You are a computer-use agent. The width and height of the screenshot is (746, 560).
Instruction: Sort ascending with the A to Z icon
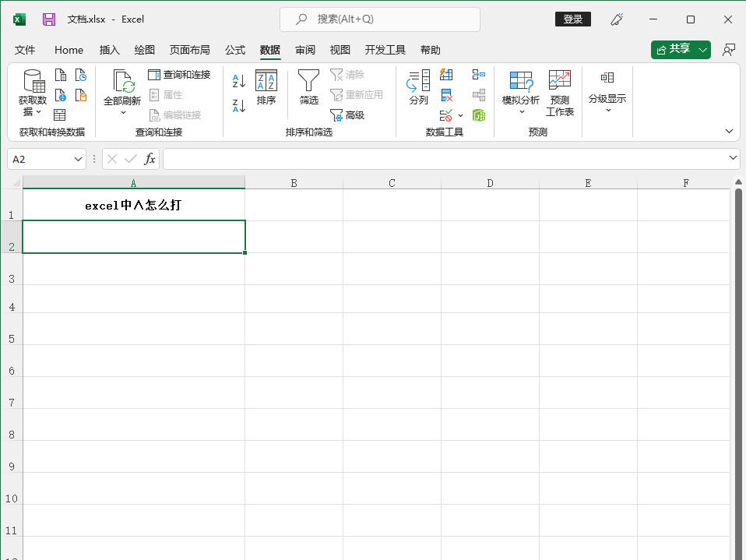[239, 81]
